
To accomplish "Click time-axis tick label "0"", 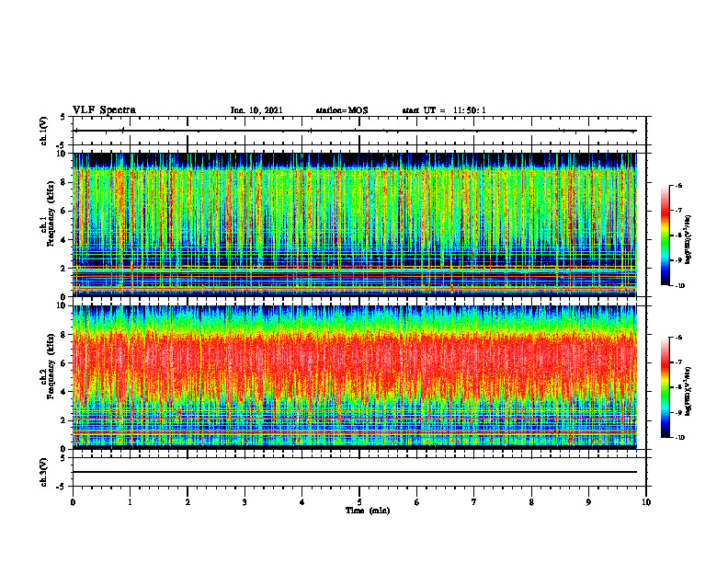I will click(x=73, y=502).
